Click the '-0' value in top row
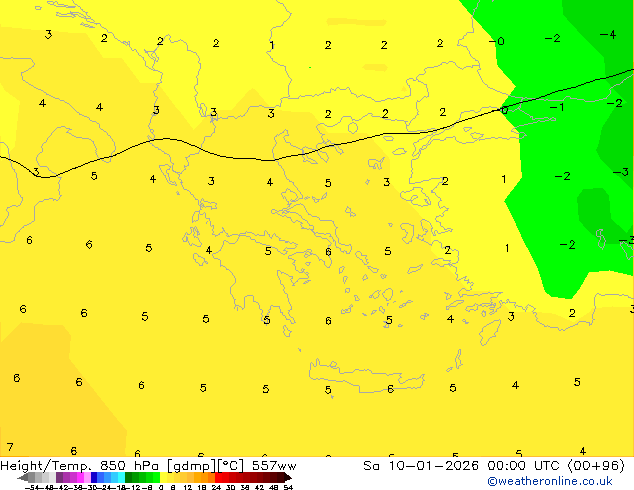 pyautogui.click(x=497, y=41)
